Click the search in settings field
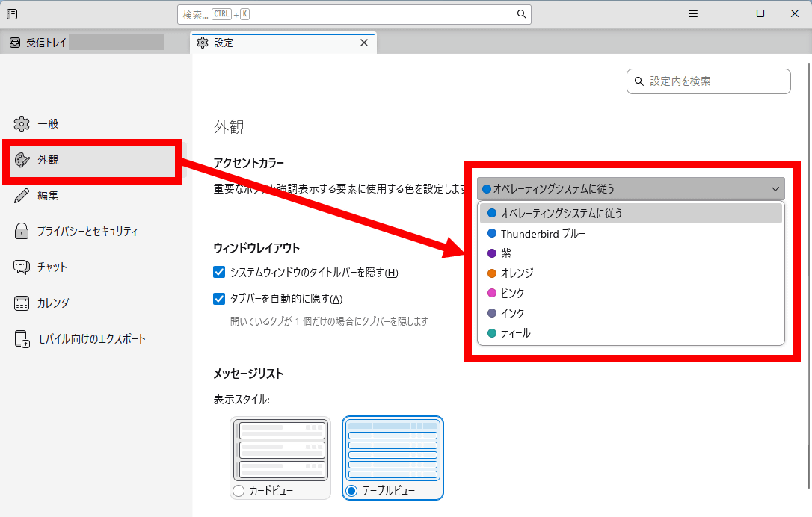The height and width of the screenshot is (517, 812). coord(709,81)
